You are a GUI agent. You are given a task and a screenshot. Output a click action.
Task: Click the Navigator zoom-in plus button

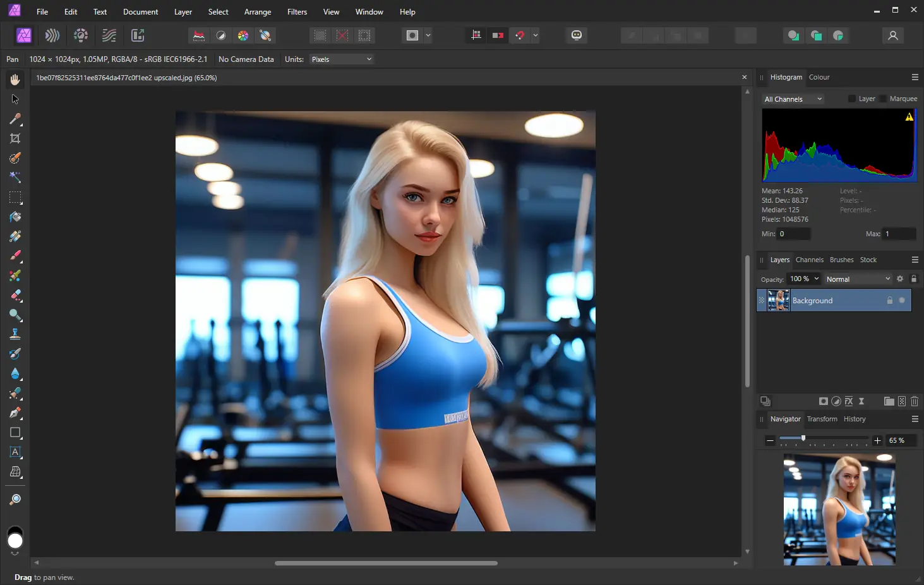877,440
